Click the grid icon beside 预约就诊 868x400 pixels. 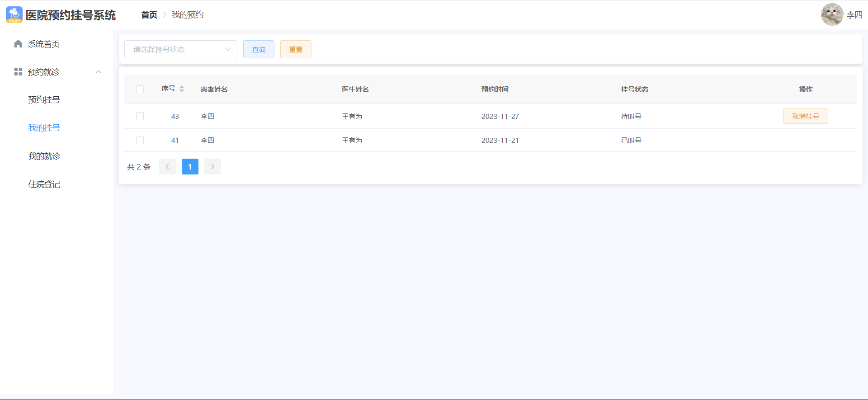pyautogui.click(x=18, y=72)
